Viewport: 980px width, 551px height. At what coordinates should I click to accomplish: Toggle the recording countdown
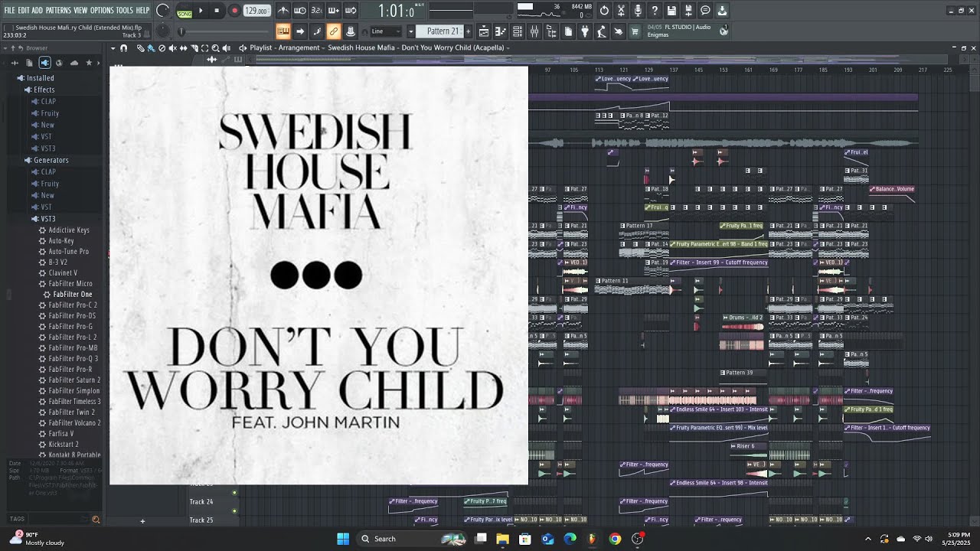(x=317, y=11)
